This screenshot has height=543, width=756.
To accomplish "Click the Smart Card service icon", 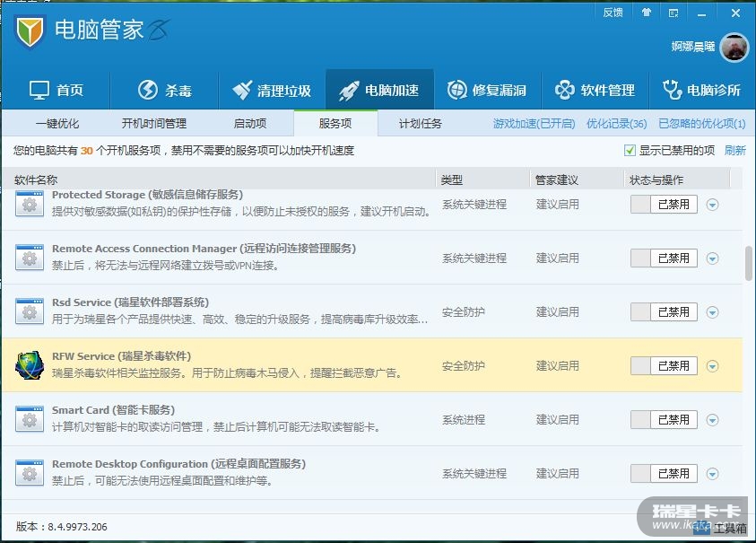I will tap(30, 419).
